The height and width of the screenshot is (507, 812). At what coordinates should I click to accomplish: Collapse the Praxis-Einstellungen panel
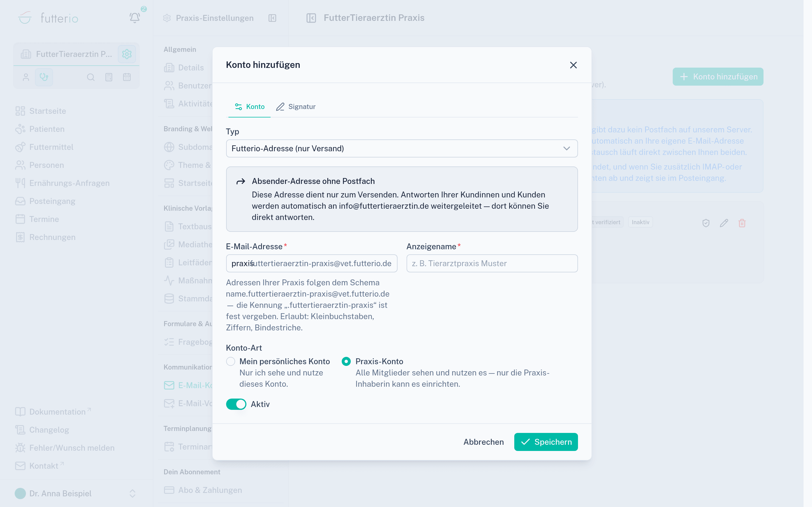click(272, 18)
